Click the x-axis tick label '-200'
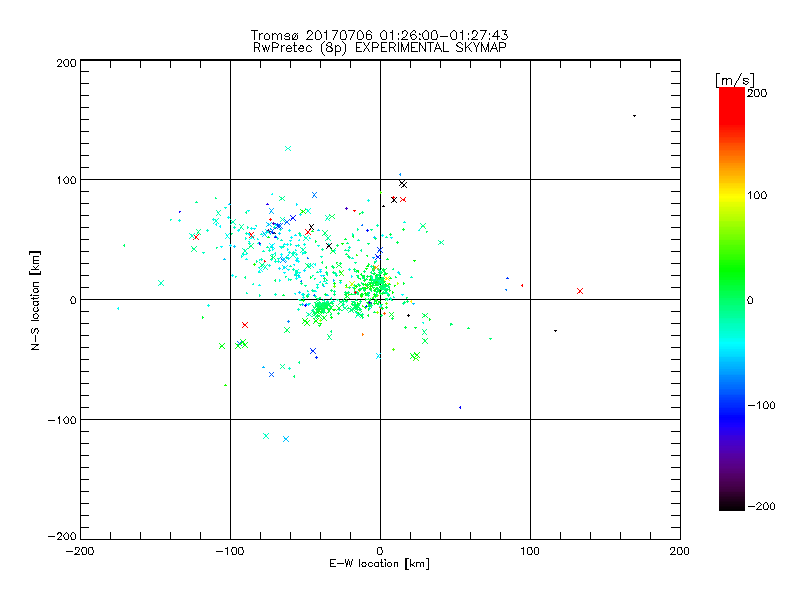The width and height of the screenshot is (800, 600). pos(80,551)
